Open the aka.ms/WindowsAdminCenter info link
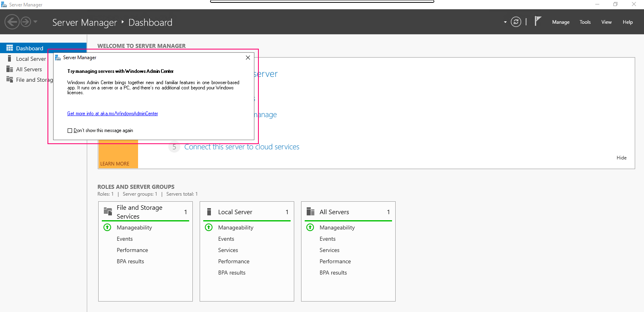 coord(113,114)
